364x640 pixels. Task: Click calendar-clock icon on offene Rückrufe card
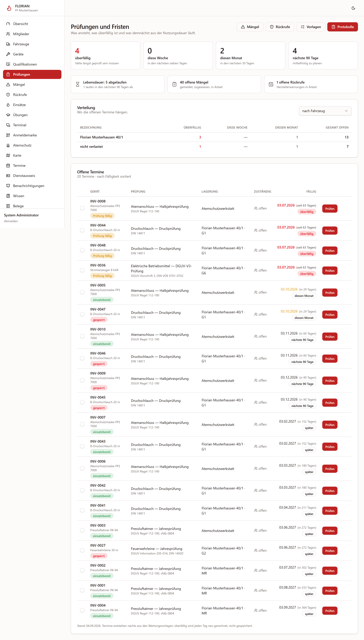pos(271,84)
